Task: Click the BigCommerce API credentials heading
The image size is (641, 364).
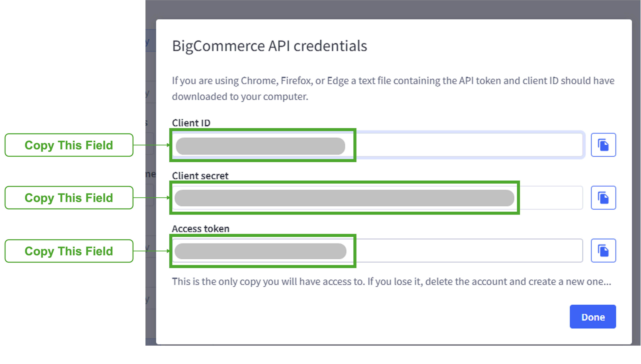Action: 270,46
